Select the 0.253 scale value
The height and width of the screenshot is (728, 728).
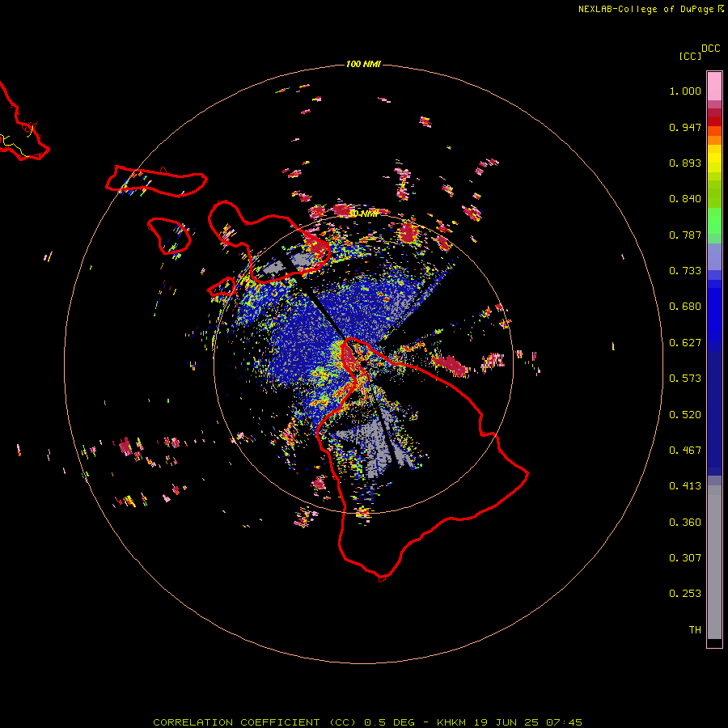(685, 594)
